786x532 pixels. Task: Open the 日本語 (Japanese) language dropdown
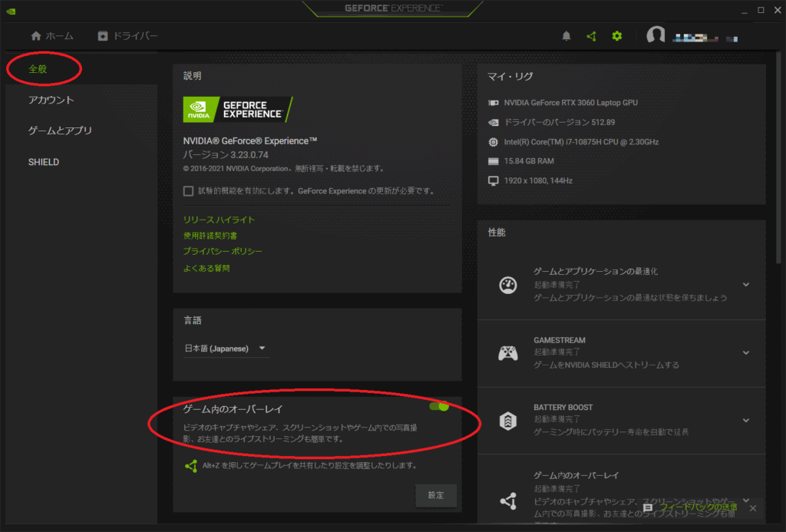click(226, 349)
